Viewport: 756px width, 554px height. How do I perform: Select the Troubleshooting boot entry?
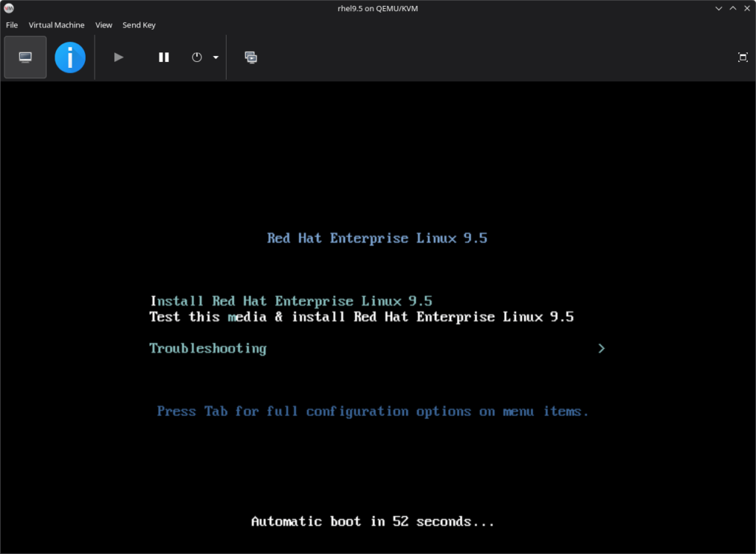207,349
